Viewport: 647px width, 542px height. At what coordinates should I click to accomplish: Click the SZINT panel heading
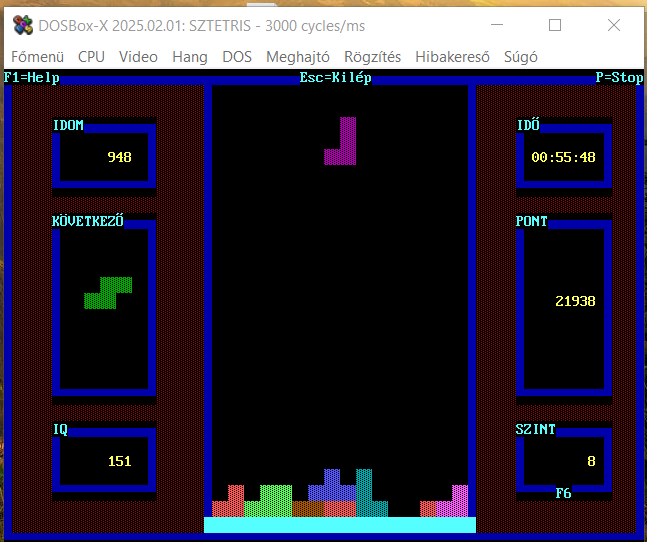point(536,429)
